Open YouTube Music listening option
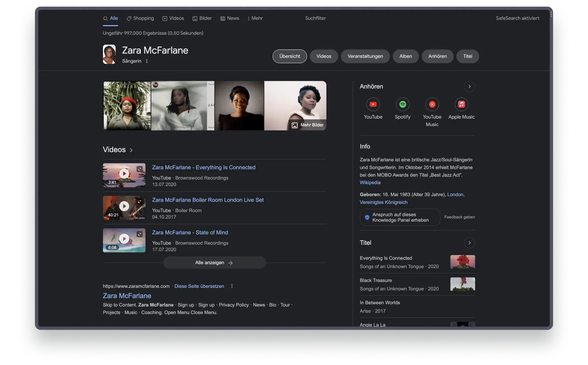Image resolution: width=588 pixels, height=365 pixels. (432, 112)
